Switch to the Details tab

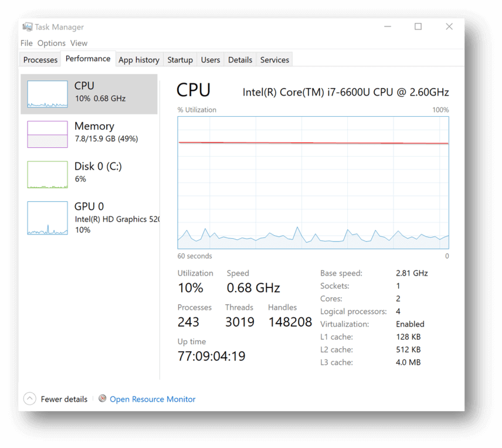tap(240, 60)
